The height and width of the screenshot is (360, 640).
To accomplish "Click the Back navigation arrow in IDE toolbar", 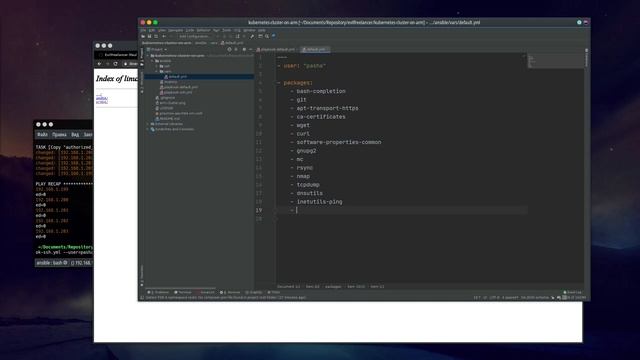I will 164,36.
